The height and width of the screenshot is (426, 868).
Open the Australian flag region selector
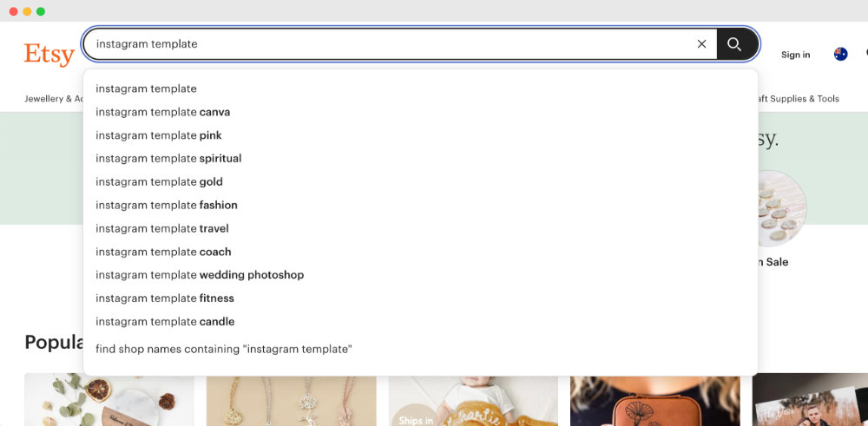[840, 54]
